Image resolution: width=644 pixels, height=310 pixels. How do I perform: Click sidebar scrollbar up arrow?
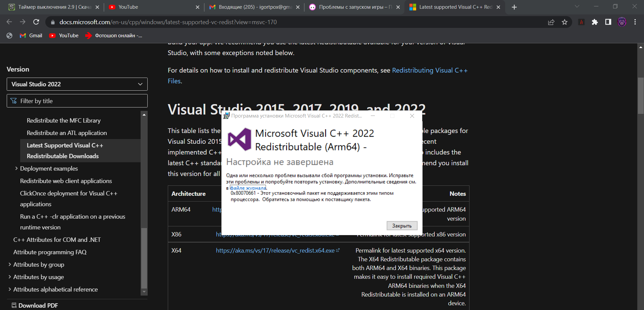point(144,115)
